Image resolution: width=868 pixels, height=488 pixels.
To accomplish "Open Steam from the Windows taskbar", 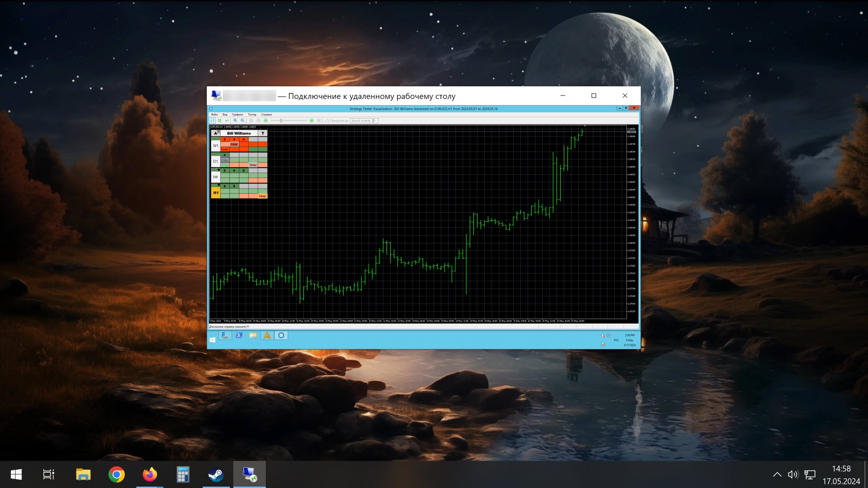I will (x=216, y=475).
